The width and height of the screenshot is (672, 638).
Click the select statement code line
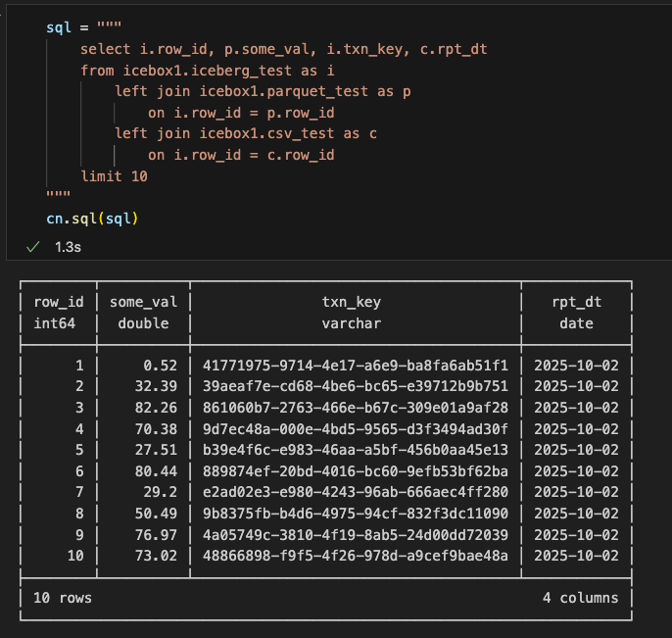[283, 49]
